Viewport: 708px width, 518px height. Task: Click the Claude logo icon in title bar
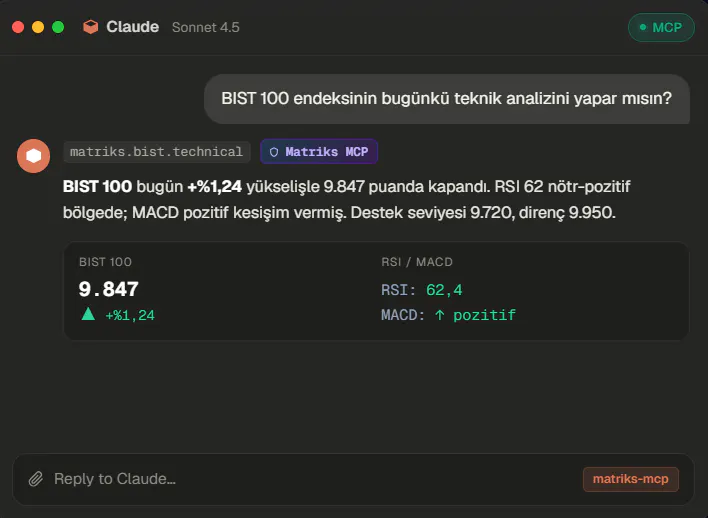90,27
